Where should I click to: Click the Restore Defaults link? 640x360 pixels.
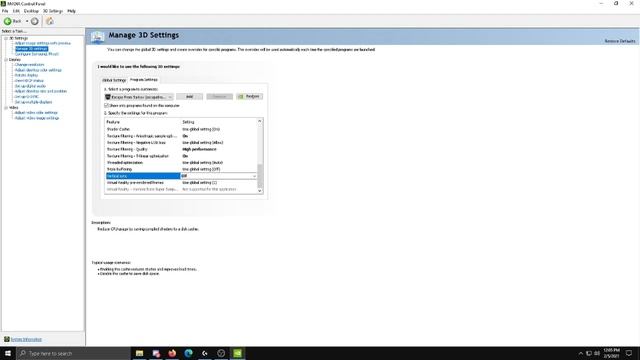[620, 41]
